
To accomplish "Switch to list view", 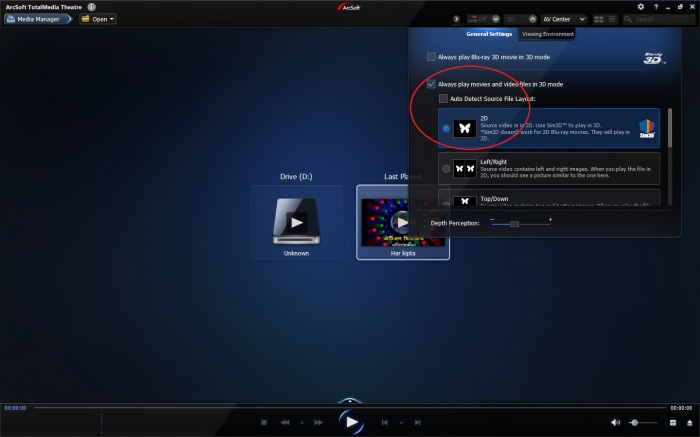I will [612, 19].
